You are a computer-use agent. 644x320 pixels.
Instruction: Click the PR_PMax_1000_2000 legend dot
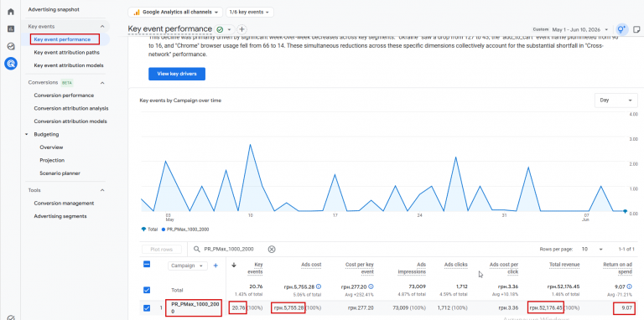(x=164, y=230)
